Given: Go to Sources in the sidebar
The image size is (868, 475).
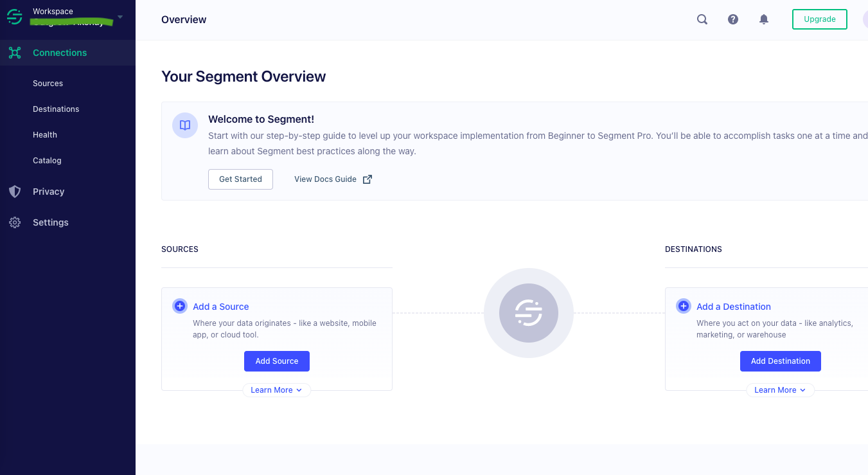Looking at the screenshot, I should click(x=48, y=84).
